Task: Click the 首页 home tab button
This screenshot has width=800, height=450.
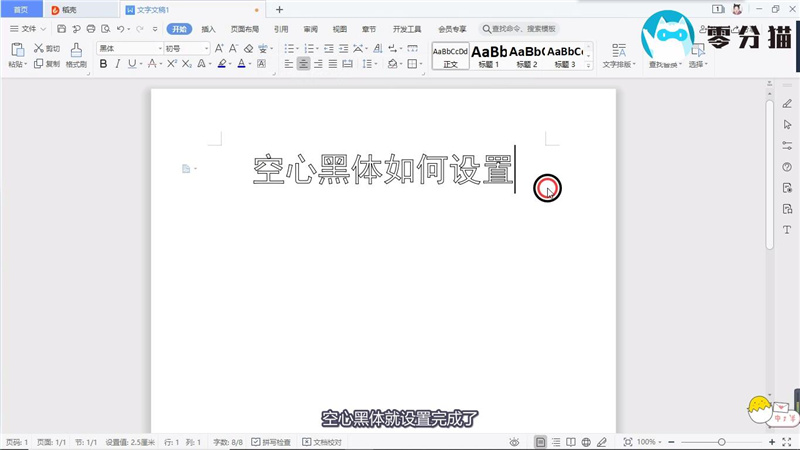Action: coord(21,9)
